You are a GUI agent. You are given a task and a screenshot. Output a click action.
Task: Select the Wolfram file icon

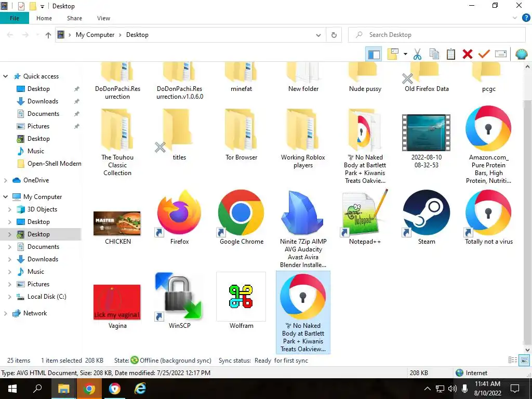coord(241,297)
